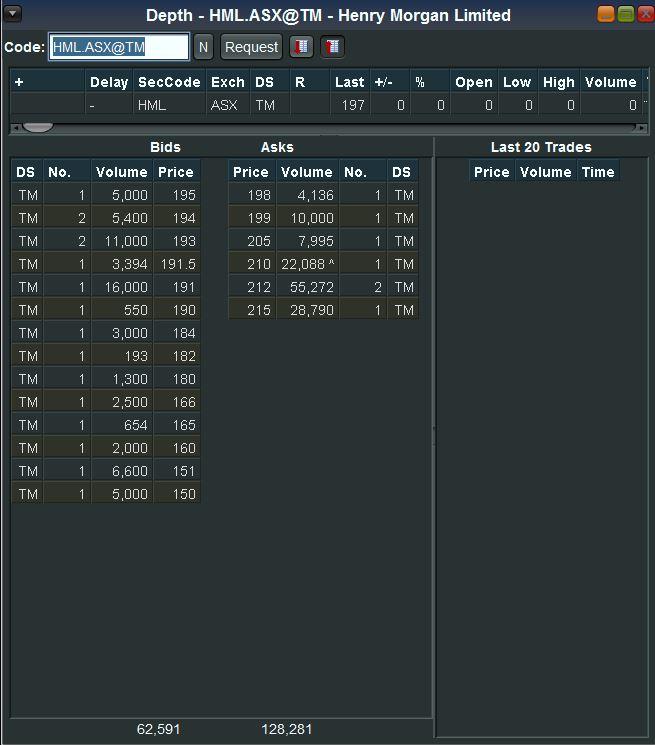Click the Request button

[251, 47]
